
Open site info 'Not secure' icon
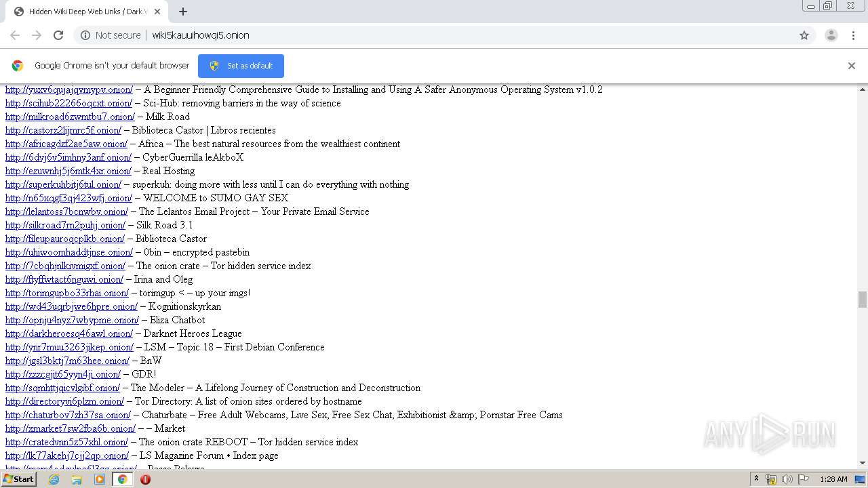pos(85,35)
